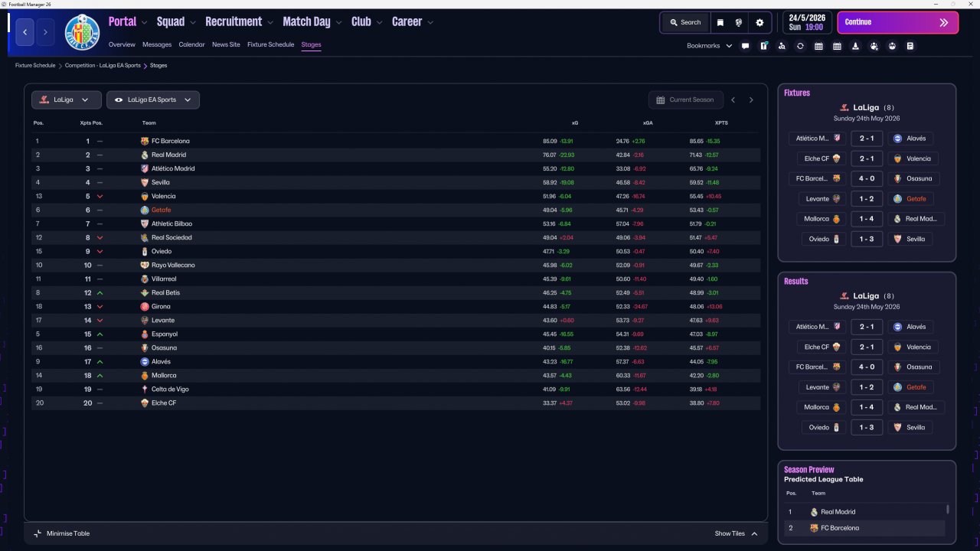Viewport: 980px width, 551px height.
Task: Open the first calendar shortcut icon
Action: (x=818, y=46)
